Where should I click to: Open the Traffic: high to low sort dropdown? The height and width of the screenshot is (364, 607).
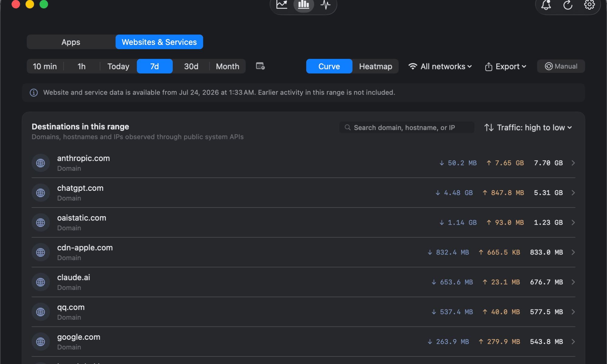click(x=528, y=127)
